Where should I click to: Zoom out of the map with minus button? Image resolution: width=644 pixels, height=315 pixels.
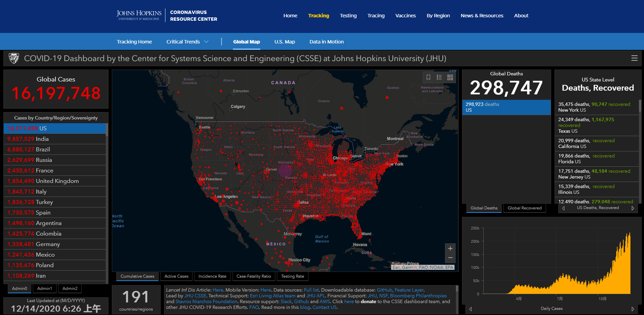coord(450,258)
